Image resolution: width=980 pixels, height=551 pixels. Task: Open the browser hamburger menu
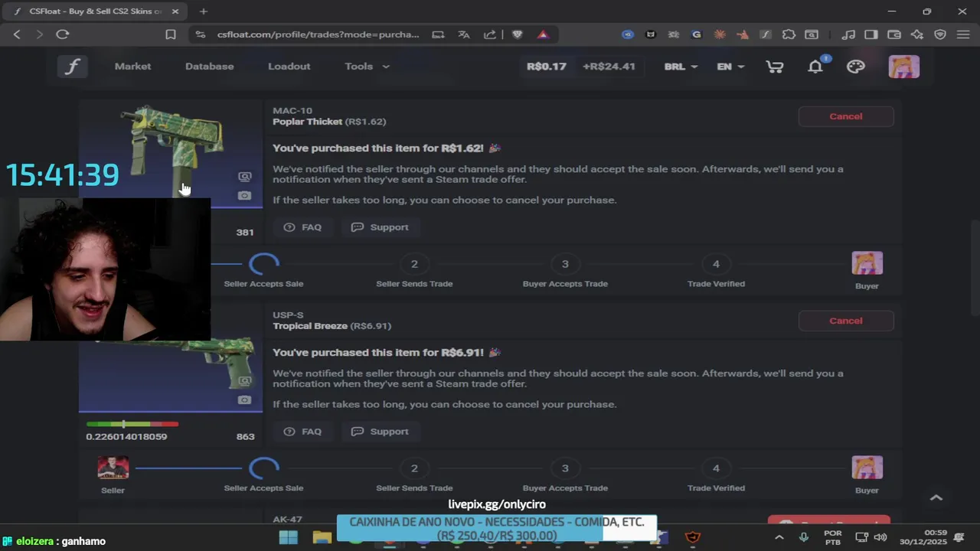[x=963, y=34]
